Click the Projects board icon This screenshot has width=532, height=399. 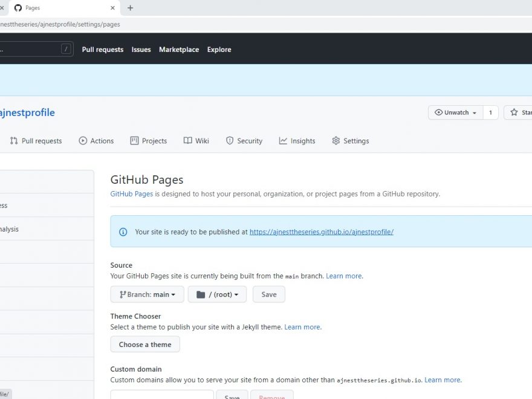click(x=134, y=141)
